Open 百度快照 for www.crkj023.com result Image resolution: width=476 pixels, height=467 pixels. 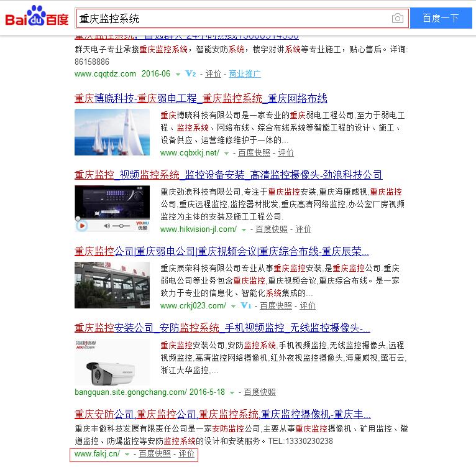[275, 306]
